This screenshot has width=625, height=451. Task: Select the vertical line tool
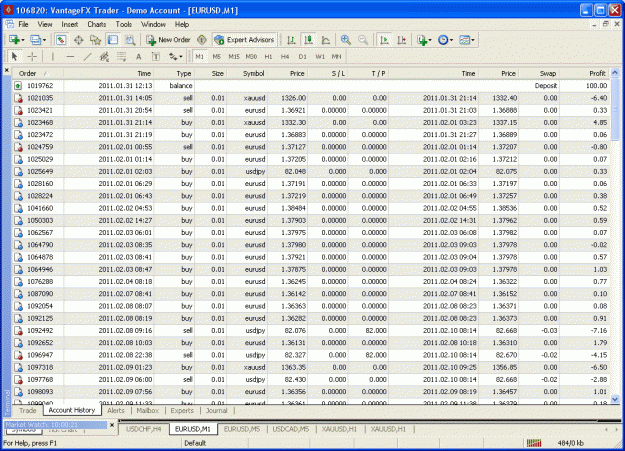coord(53,57)
